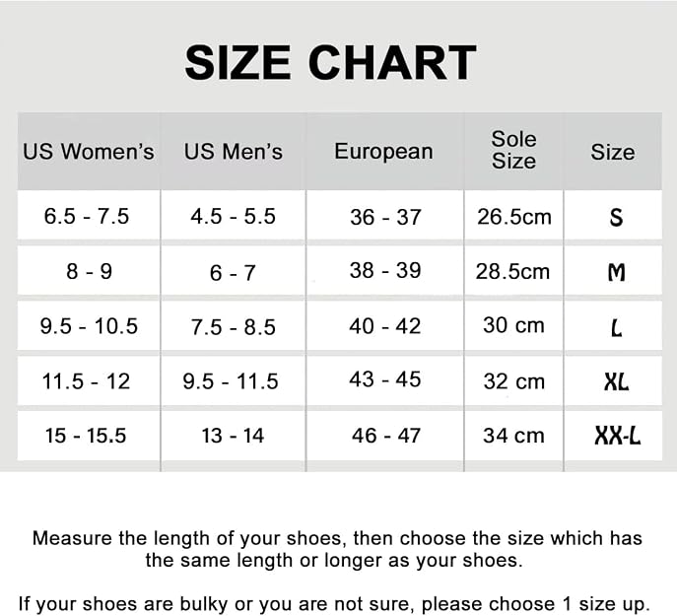Click the 28.5cm sole size cell
The width and height of the screenshot is (677, 616).
(512, 272)
